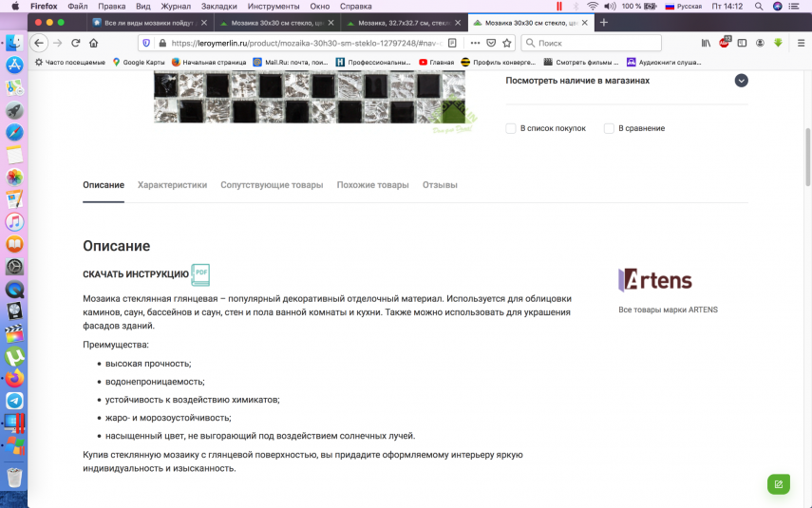This screenshot has height=508, width=812.
Task: Open the Вид menu
Action: tap(142, 7)
